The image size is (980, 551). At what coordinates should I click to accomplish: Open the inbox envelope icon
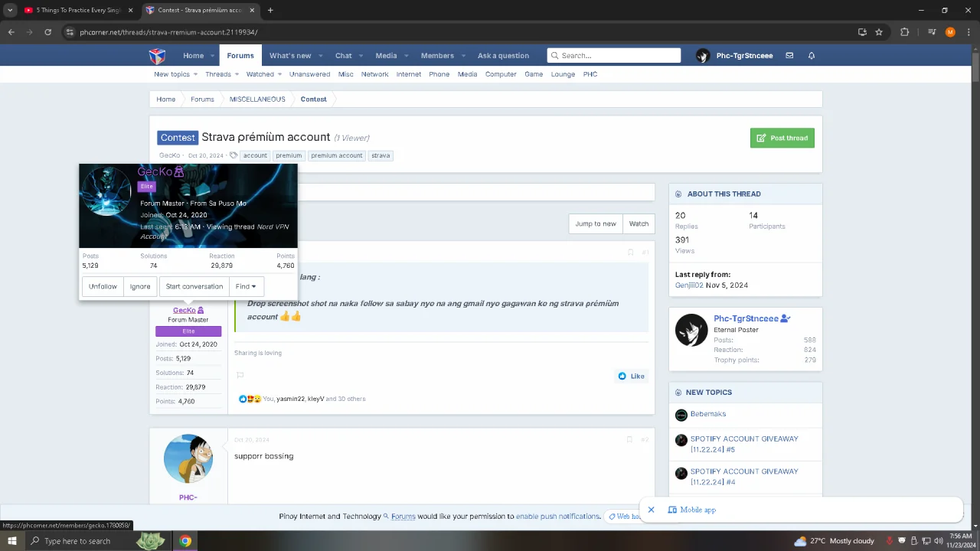789,56
